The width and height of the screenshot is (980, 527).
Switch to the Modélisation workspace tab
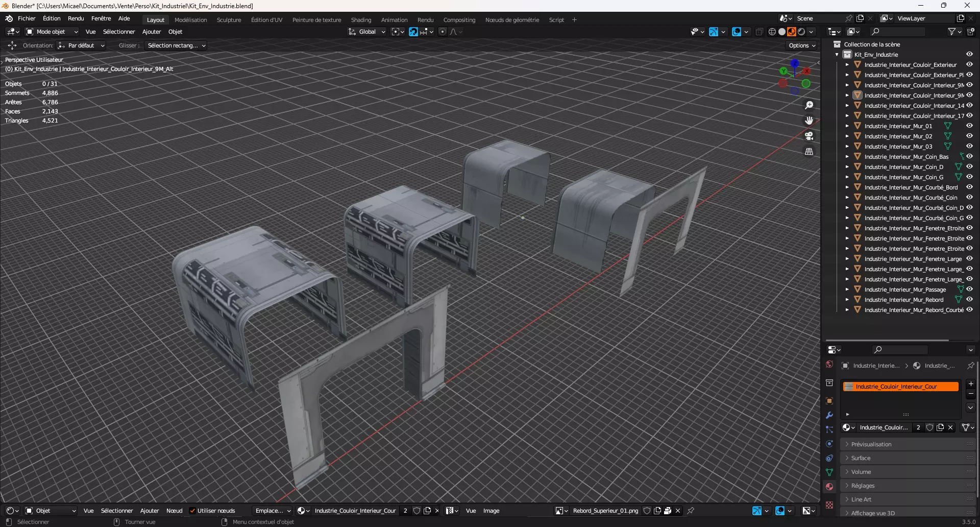pyautogui.click(x=191, y=20)
